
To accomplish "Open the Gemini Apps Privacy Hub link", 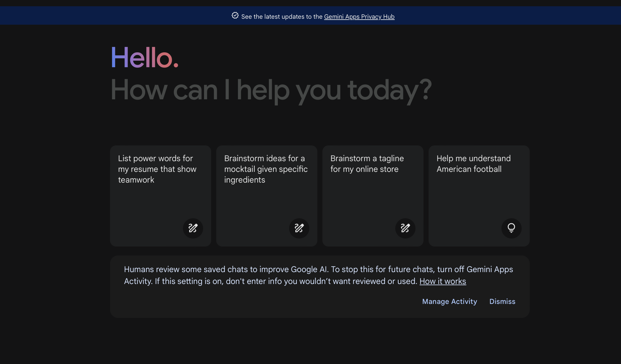I will pos(359,17).
